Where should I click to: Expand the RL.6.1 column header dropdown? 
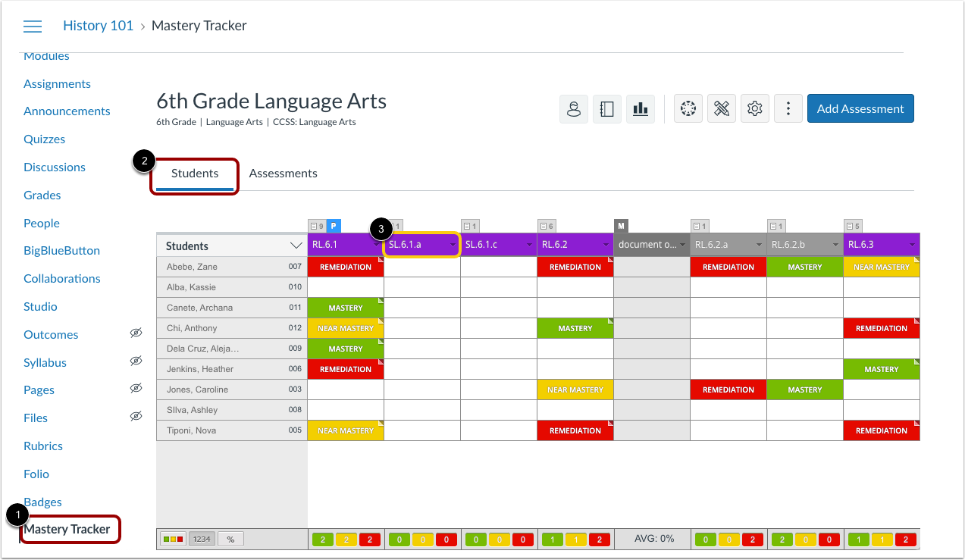[378, 245]
